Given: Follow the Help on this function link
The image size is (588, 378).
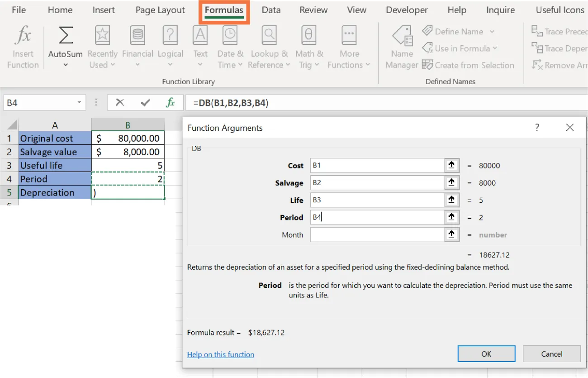Looking at the screenshot, I should [x=220, y=354].
